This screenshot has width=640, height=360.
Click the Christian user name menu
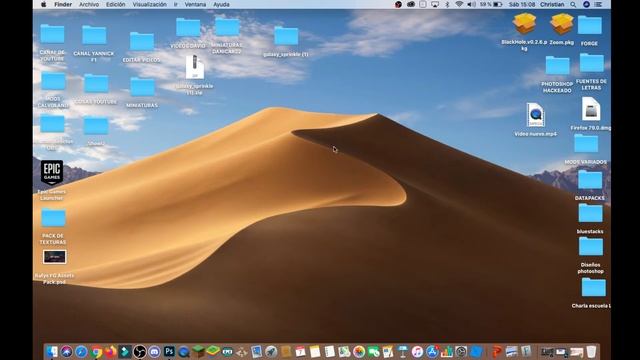pos(552,4)
